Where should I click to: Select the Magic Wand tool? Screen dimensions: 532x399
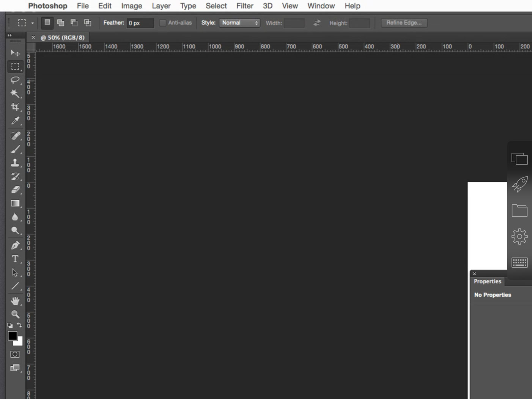click(x=15, y=93)
